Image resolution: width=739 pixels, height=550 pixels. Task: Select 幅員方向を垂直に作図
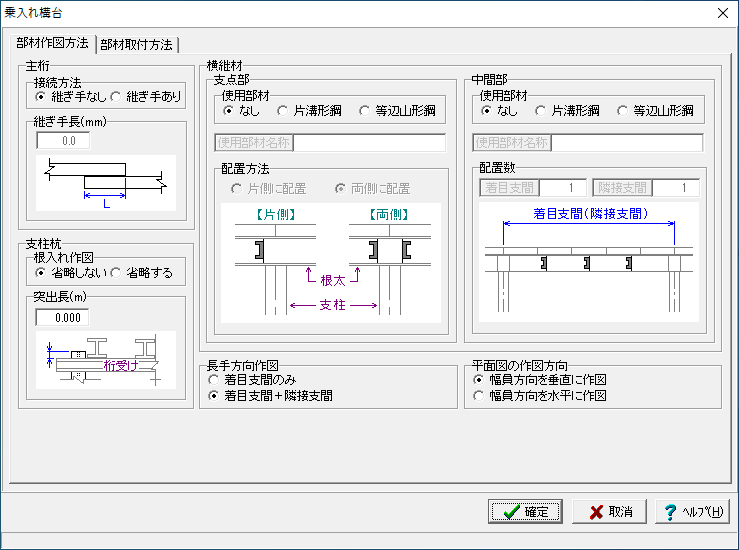540,379
